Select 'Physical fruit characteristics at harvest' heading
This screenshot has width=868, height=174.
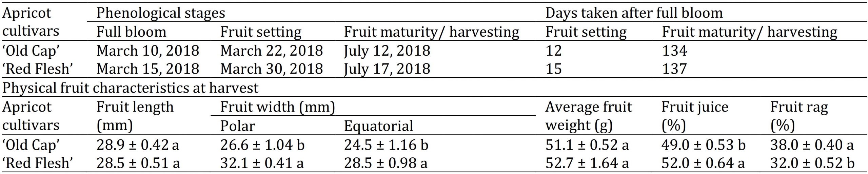click(131, 88)
